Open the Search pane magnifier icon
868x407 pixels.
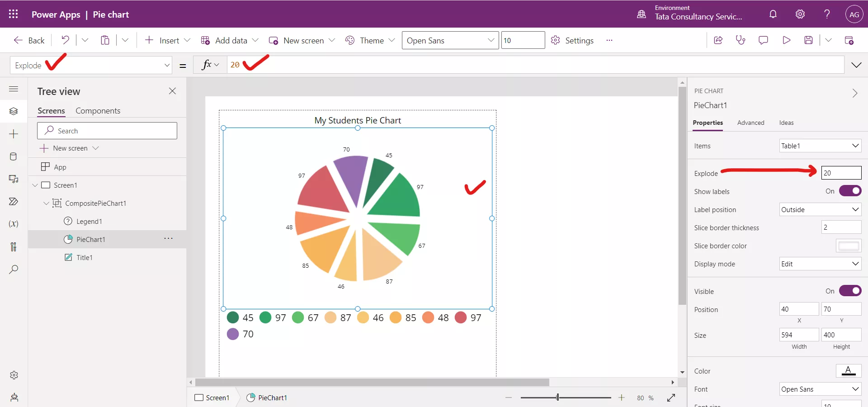pos(14,270)
